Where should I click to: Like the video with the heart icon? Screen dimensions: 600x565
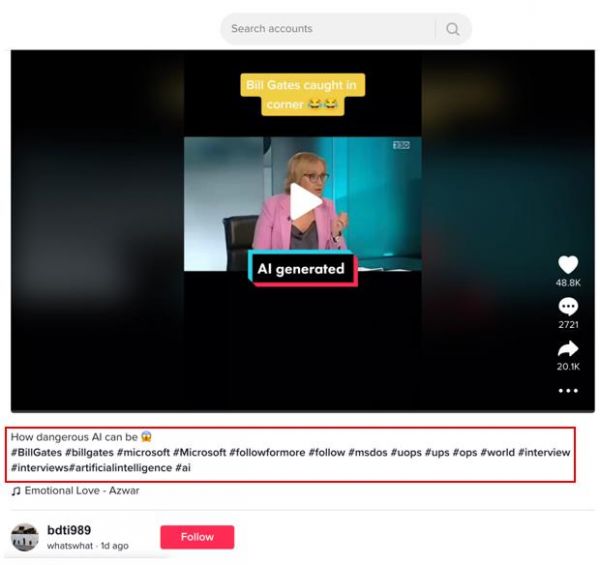click(x=568, y=265)
